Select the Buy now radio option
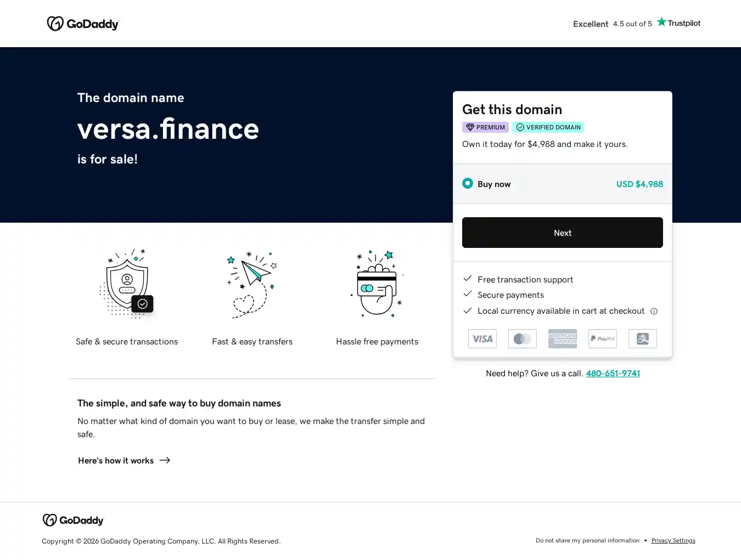 (x=468, y=183)
